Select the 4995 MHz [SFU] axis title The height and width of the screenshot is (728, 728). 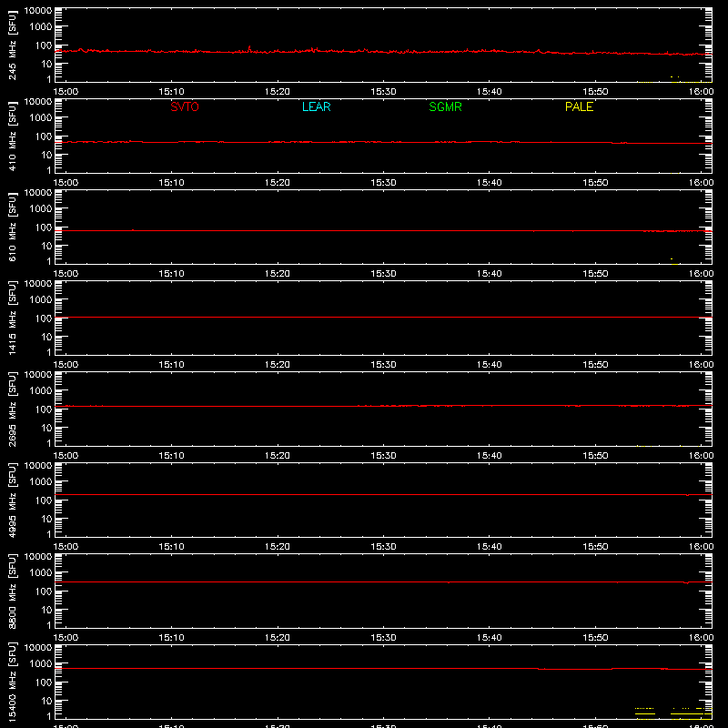point(12,500)
